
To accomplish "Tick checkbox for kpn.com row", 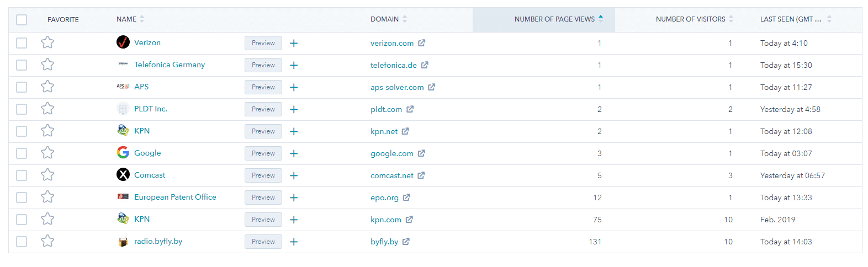I will pyautogui.click(x=22, y=220).
